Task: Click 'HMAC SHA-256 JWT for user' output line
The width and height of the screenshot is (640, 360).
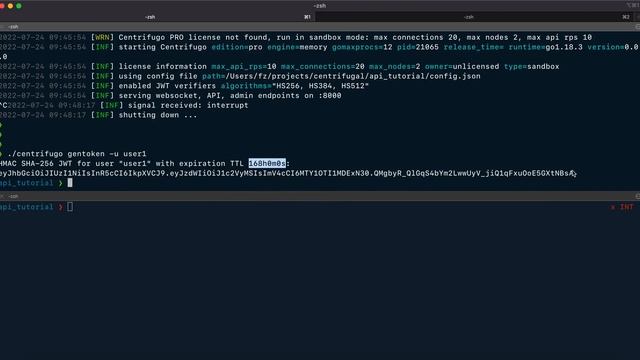Action: [x=144, y=163]
